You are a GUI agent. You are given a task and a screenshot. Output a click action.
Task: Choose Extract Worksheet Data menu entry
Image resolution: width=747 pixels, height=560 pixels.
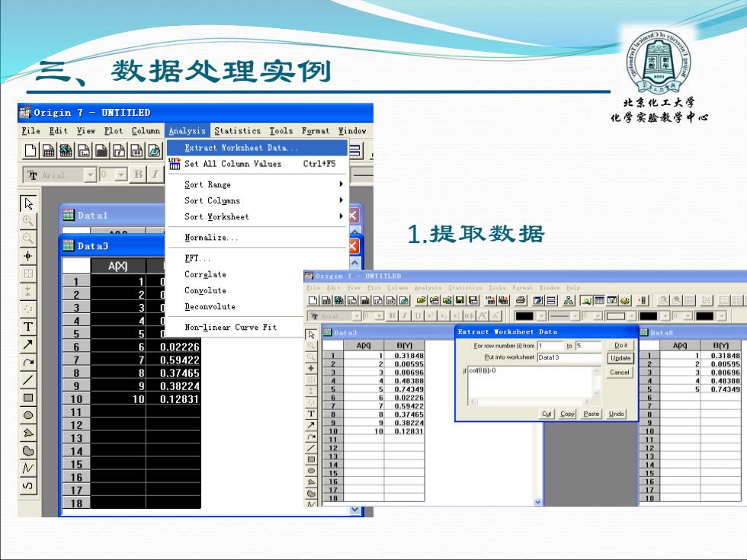pyautogui.click(x=258, y=148)
